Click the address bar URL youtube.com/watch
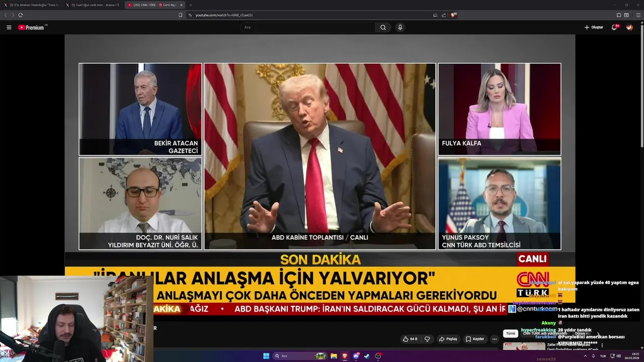 (x=224, y=15)
